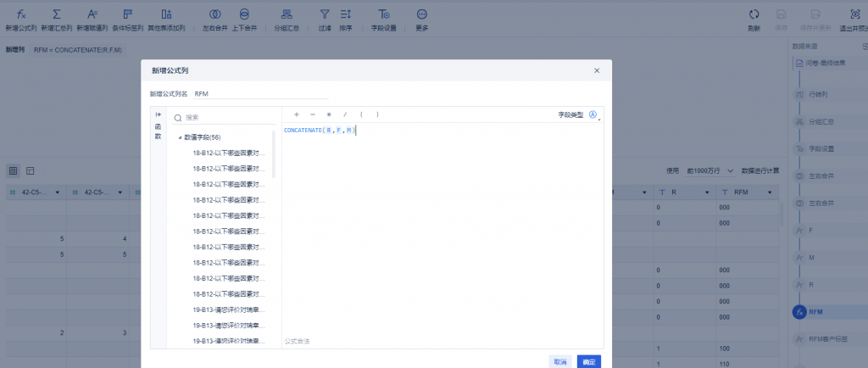Click the 保存并更新 icon
The height and width of the screenshot is (368, 868).
click(815, 15)
